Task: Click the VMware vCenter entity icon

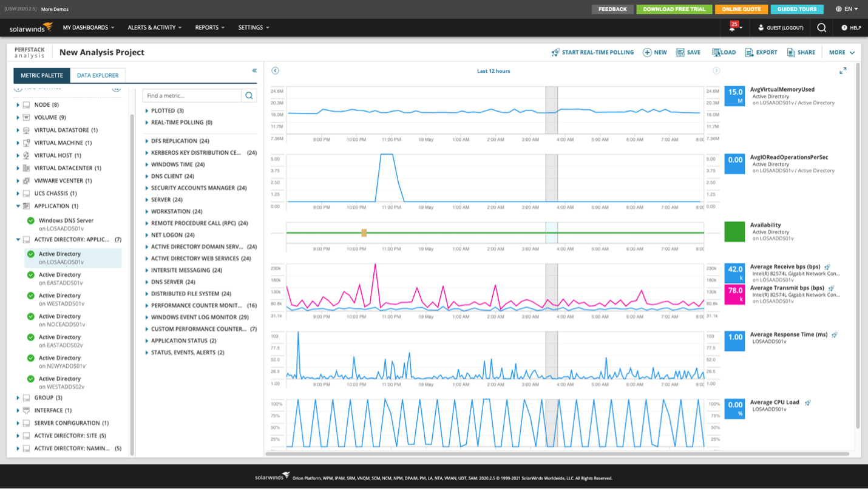Action: click(x=26, y=181)
